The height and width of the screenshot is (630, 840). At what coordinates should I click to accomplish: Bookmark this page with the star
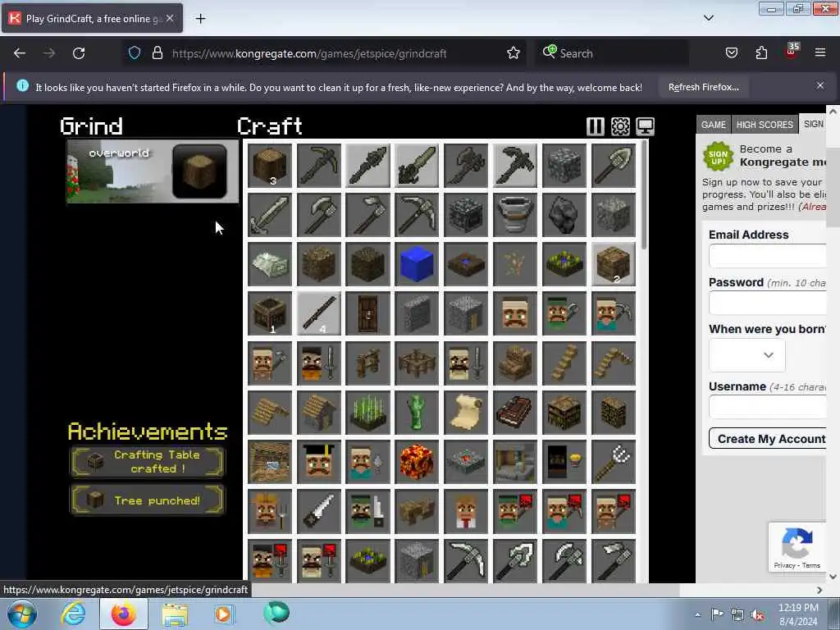point(514,53)
